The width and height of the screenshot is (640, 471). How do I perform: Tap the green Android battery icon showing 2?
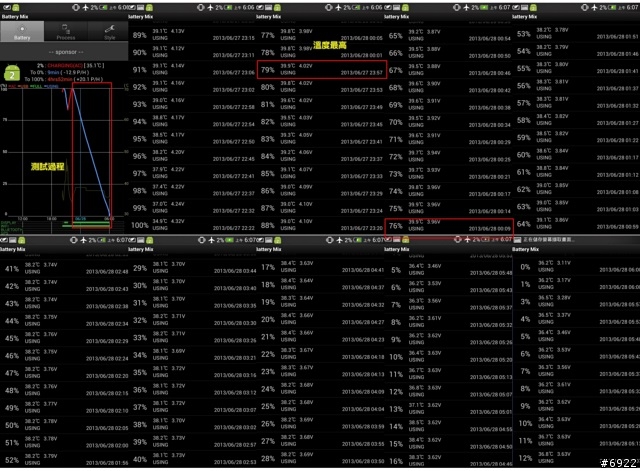(12, 73)
